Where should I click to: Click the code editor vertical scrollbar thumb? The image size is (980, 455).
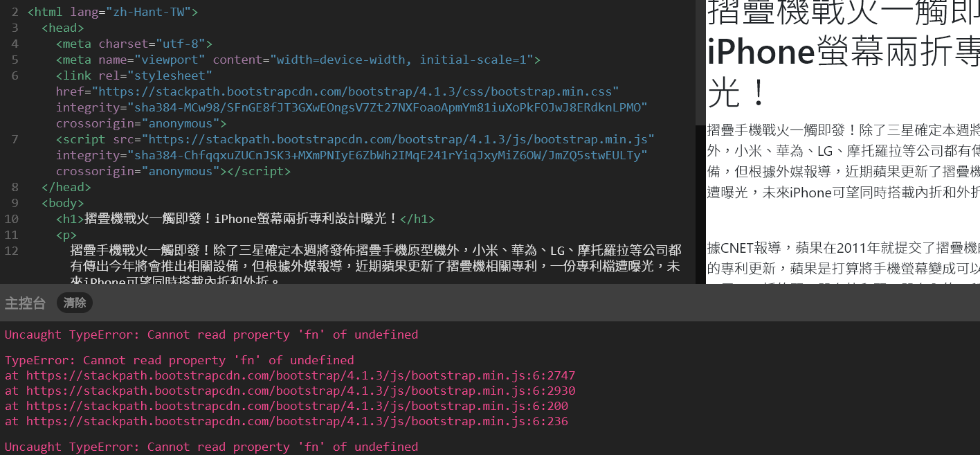click(x=700, y=62)
